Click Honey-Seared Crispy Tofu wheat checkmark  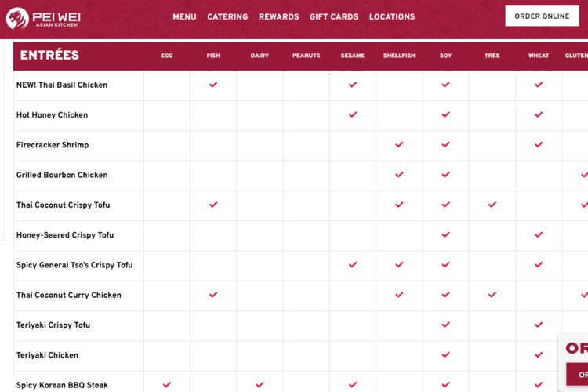click(x=539, y=235)
